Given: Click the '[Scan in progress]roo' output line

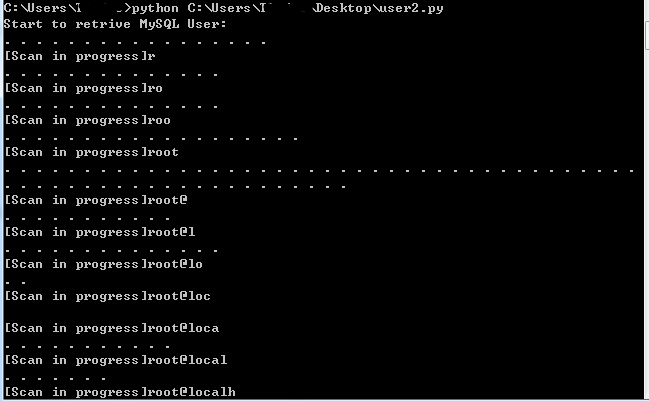Looking at the screenshot, I should [87, 120].
